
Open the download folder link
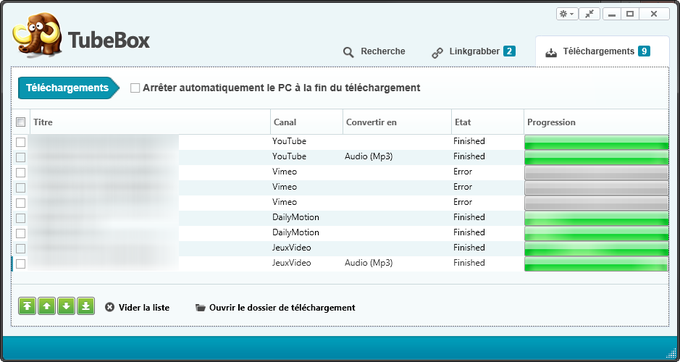pyautogui.click(x=275, y=307)
